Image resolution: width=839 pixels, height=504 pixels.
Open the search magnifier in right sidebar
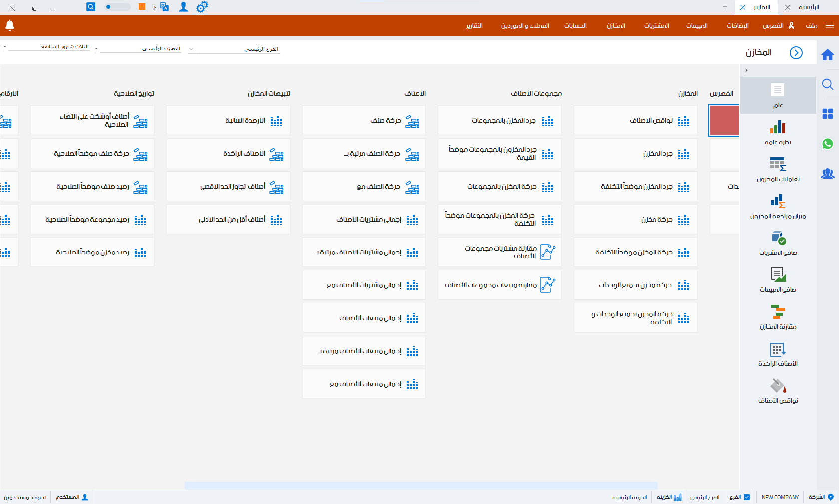click(x=828, y=84)
